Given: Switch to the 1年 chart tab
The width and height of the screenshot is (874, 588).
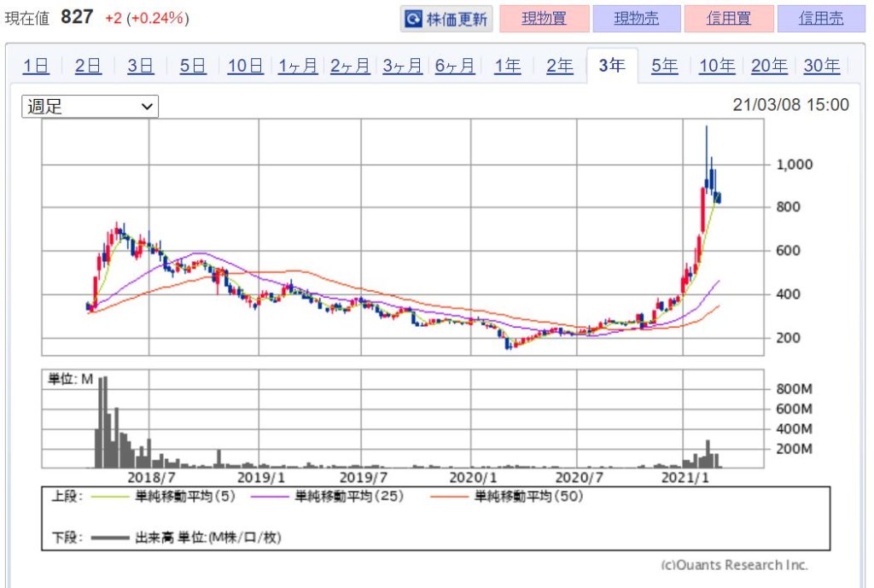Looking at the screenshot, I should tap(508, 66).
